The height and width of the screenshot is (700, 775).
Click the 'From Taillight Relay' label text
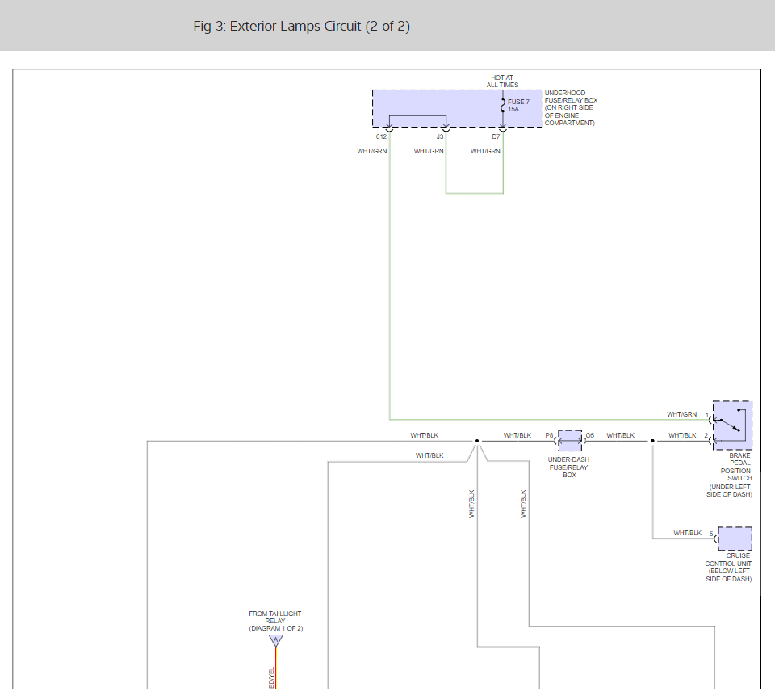(275, 621)
